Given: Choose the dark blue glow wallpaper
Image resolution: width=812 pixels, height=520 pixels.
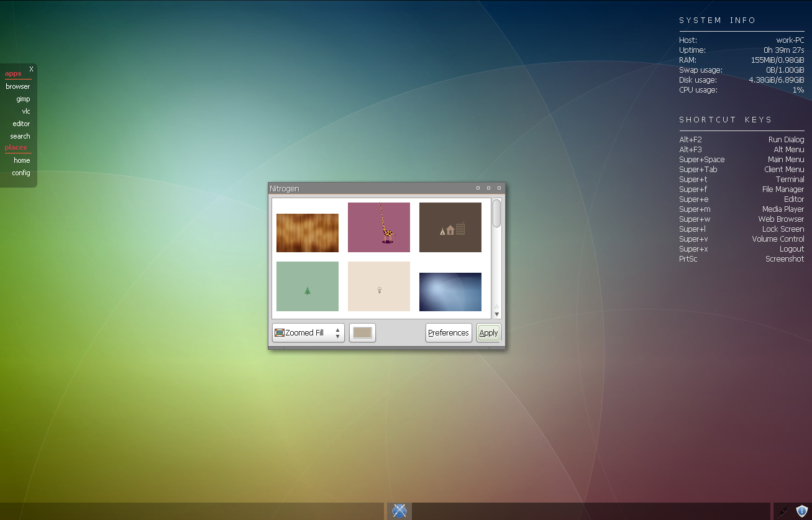Looking at the screenshot, I should (x=450, y=292).
